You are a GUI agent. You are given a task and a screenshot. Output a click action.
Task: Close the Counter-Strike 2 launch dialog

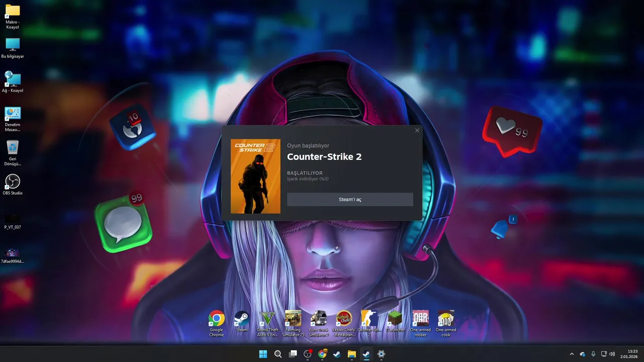point(417,131)
